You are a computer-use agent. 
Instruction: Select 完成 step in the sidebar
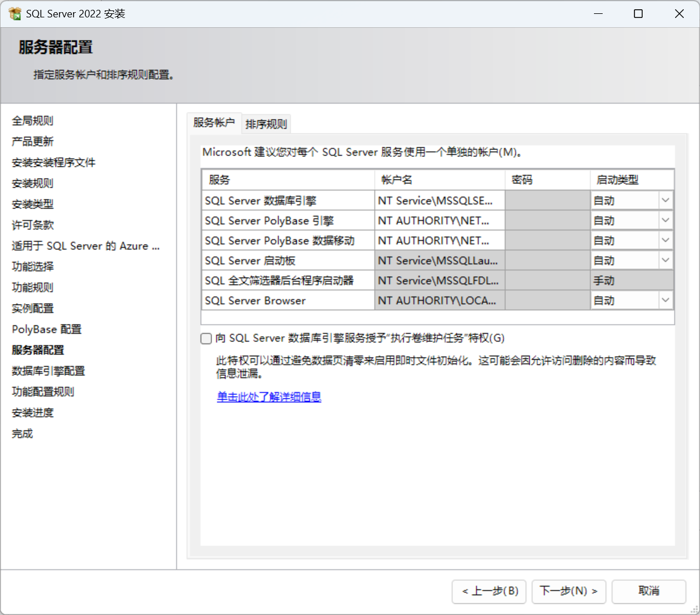[22, 433]
